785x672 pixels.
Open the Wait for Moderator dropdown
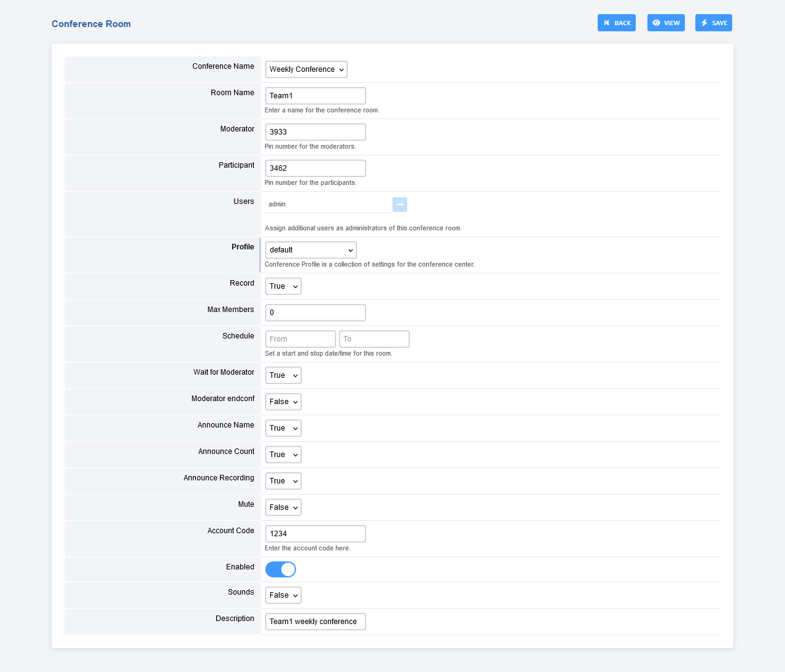click(283, 375)
